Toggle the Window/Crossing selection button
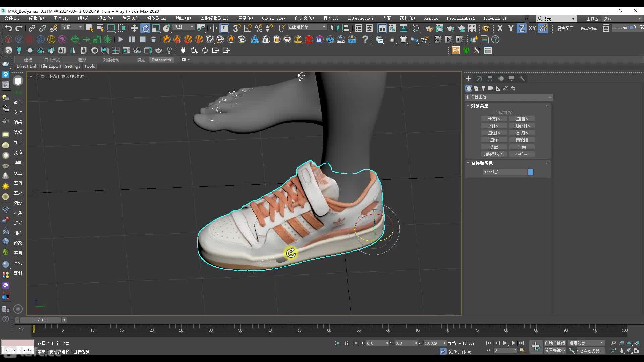644x362 pixels. click(x=122, y=28)
